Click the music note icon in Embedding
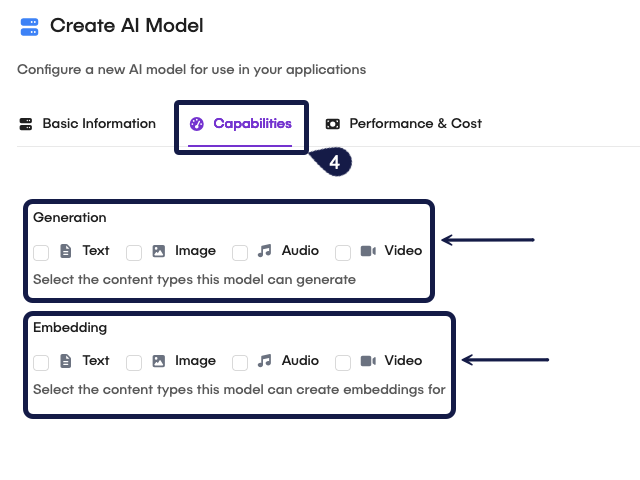Screen dimensions: 640x480 265,361
